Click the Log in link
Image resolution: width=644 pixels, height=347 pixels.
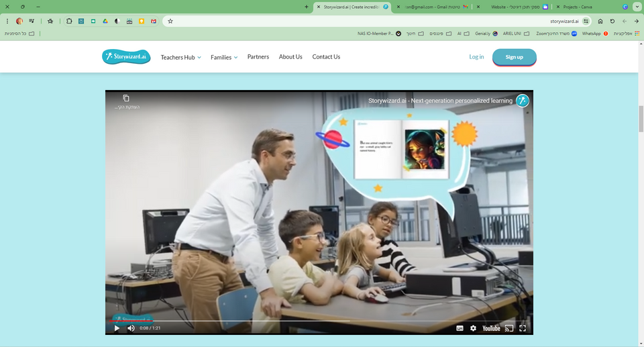(476, 57)
